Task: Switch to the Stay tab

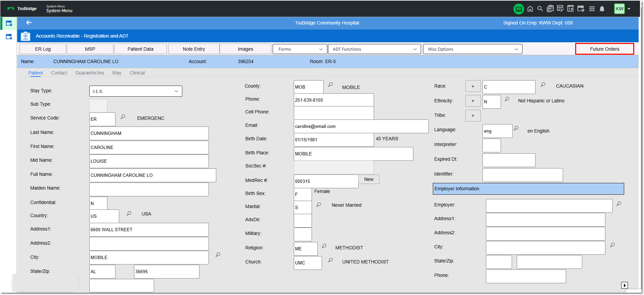Action: (x=117, y=73)
